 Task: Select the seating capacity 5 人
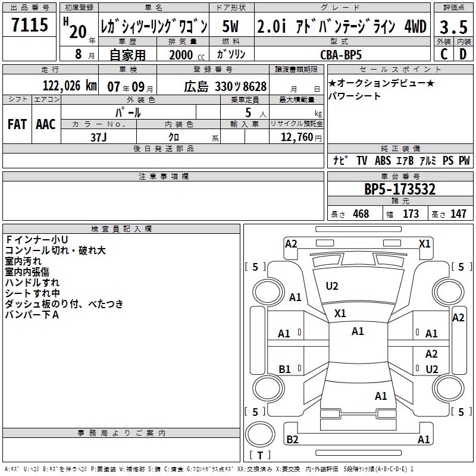click(x=256, y=113)
